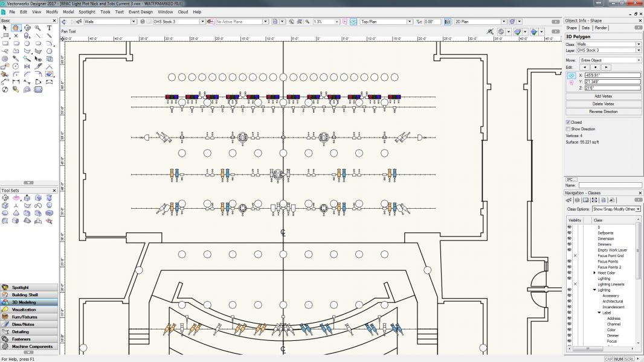This screenshot has height=362, width=644.
Task: Select the Selection arrow tool
Action: point(5,28)
